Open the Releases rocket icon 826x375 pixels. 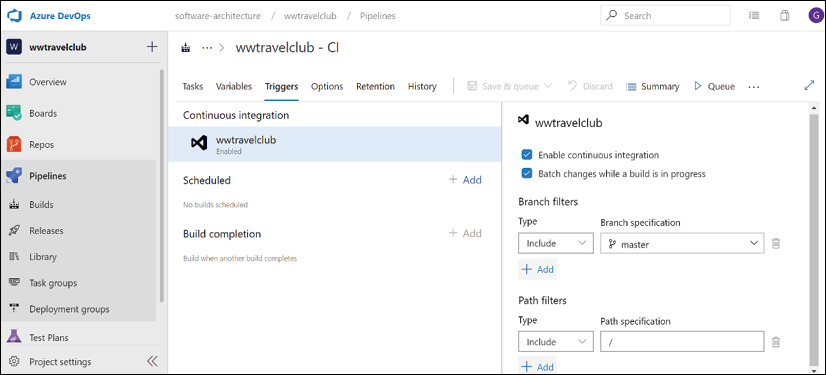pyautogui.click(x=14, y=231)
